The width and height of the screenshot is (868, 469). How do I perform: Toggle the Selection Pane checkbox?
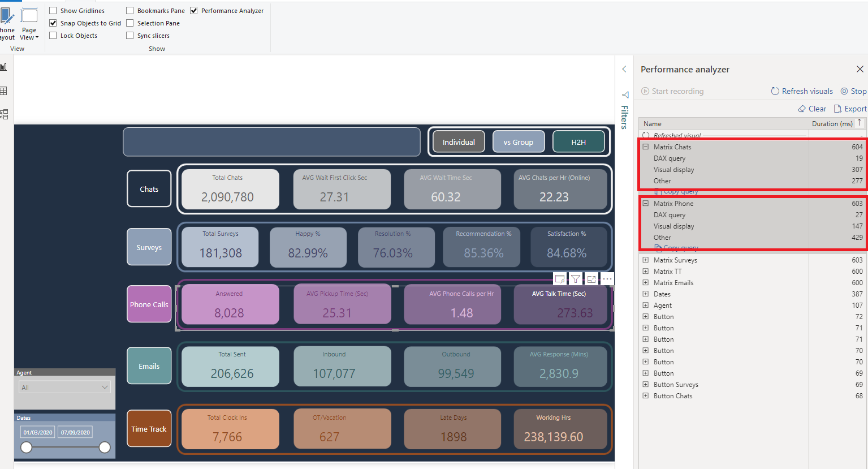tap(130, 23)
